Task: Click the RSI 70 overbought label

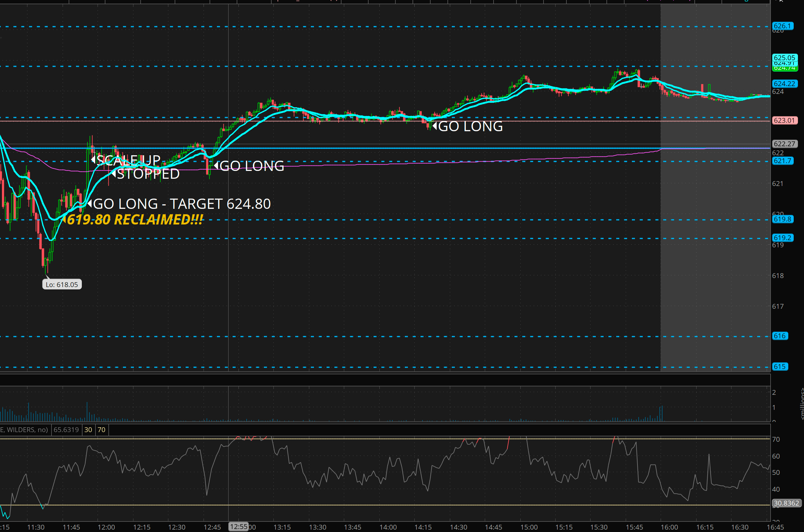Action: 101,430
